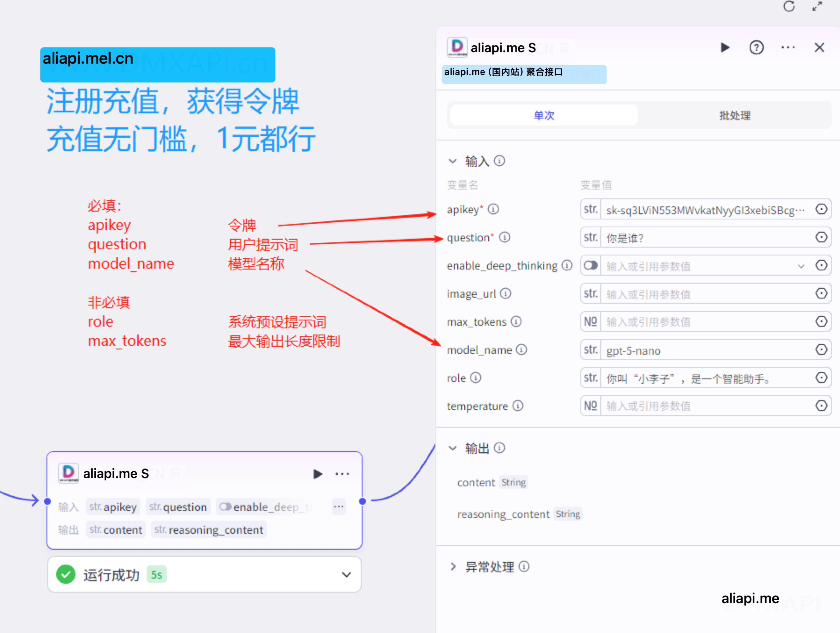Viewport: 840px width, 633px height.
Task: Show info for enable_deep_thinking variable
Action: [567, 265]
